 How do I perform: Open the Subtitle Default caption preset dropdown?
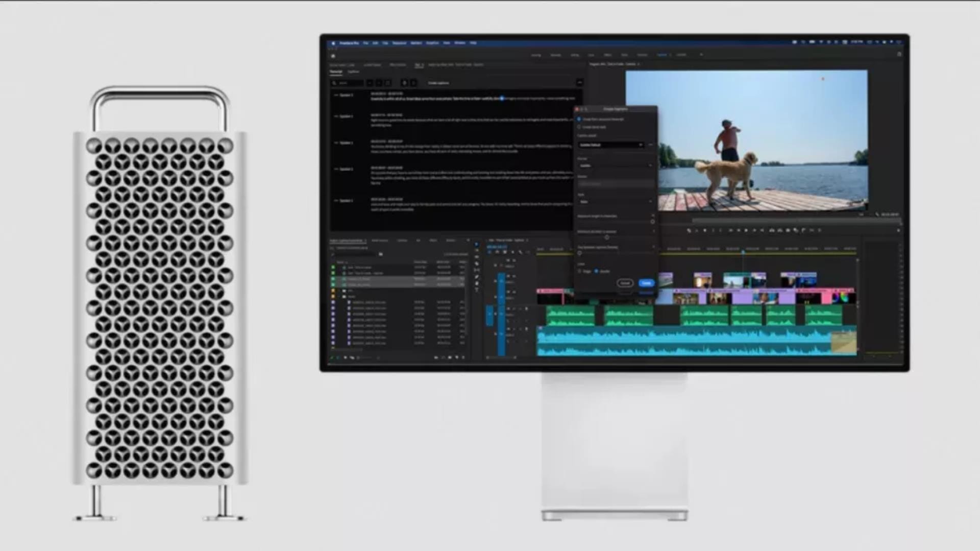(x=611, y=145)
